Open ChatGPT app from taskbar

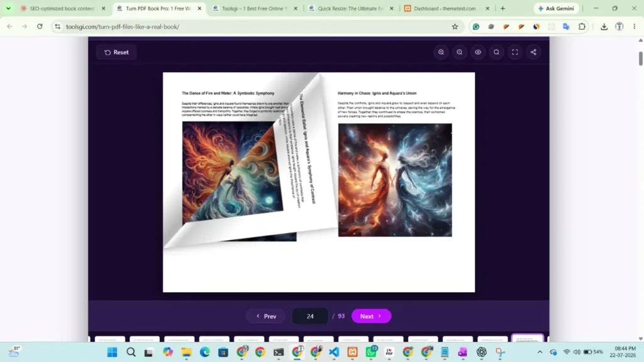point(481,352)
